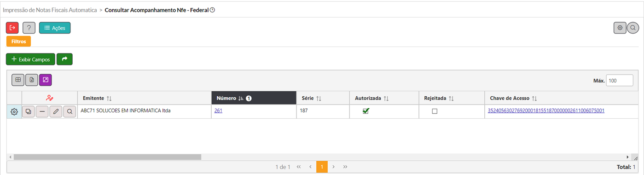Click the magnifier view icon in row
Screen dimensions: 644x175
pyautogui.click(x=70, y=111)
